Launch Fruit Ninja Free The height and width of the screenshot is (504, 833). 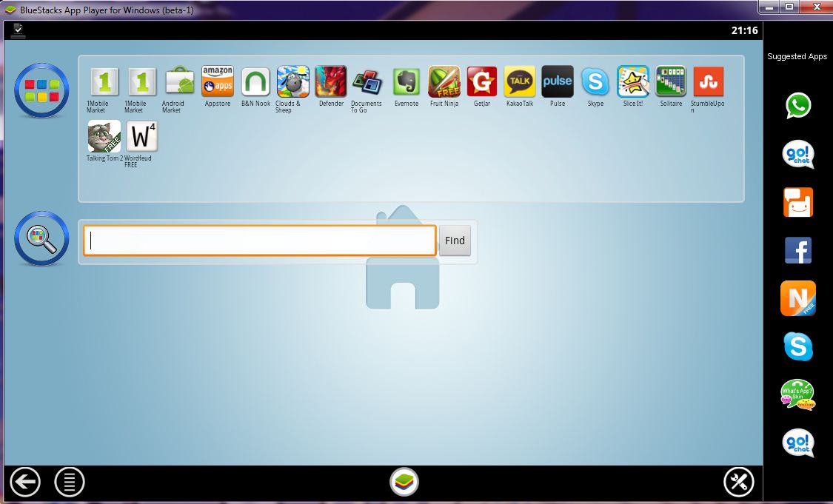click(444, 82)
